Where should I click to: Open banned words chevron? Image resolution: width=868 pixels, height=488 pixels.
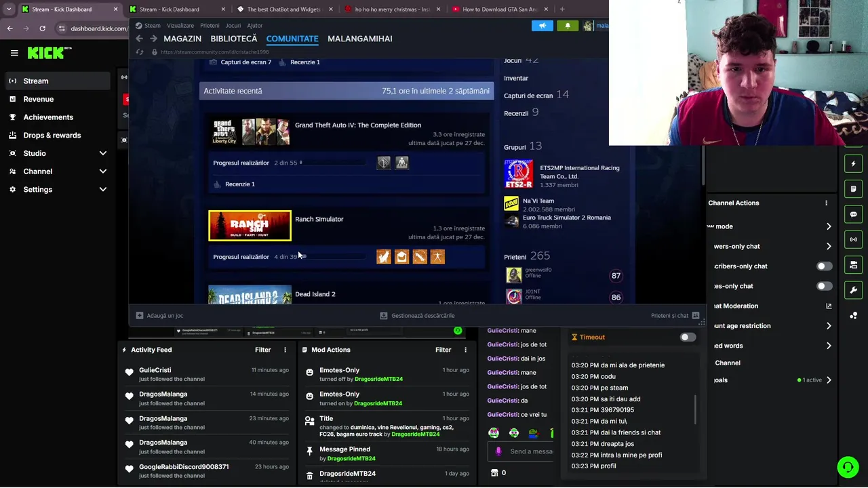[829, 346]
